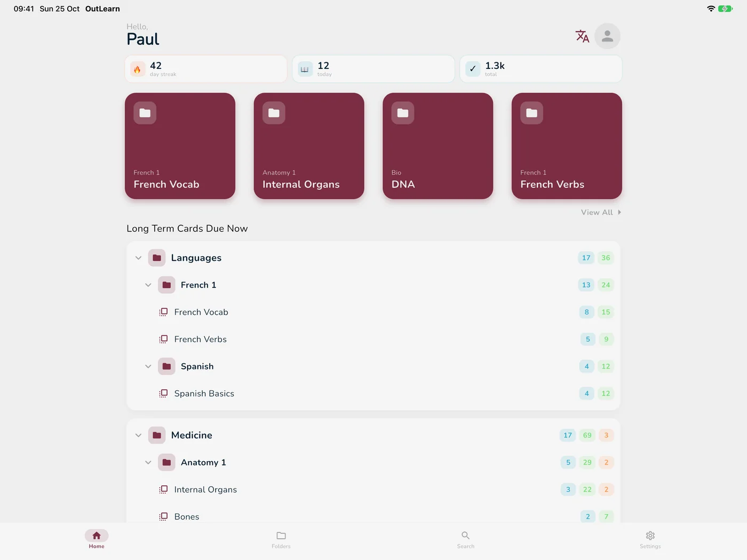Tap the flame day streak icon
747x560 pixels.
138,69
